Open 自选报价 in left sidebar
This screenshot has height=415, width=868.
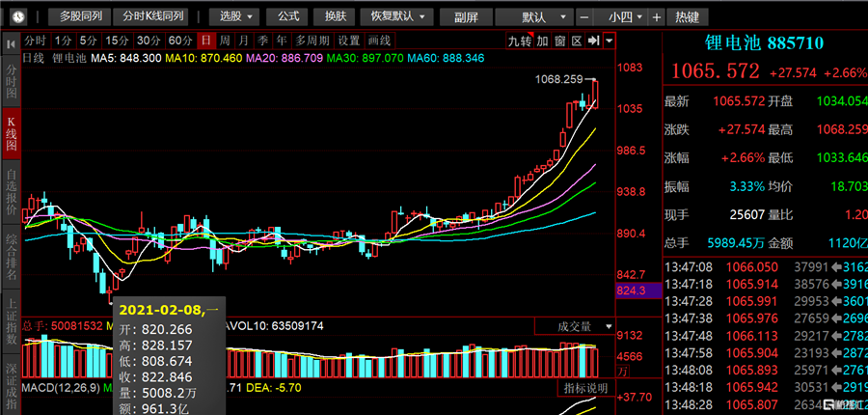(12, 192)
